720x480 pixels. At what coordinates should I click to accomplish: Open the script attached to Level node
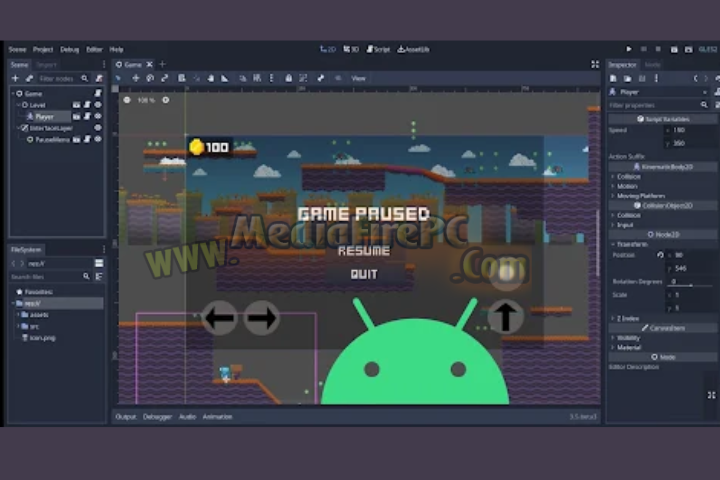87,105
